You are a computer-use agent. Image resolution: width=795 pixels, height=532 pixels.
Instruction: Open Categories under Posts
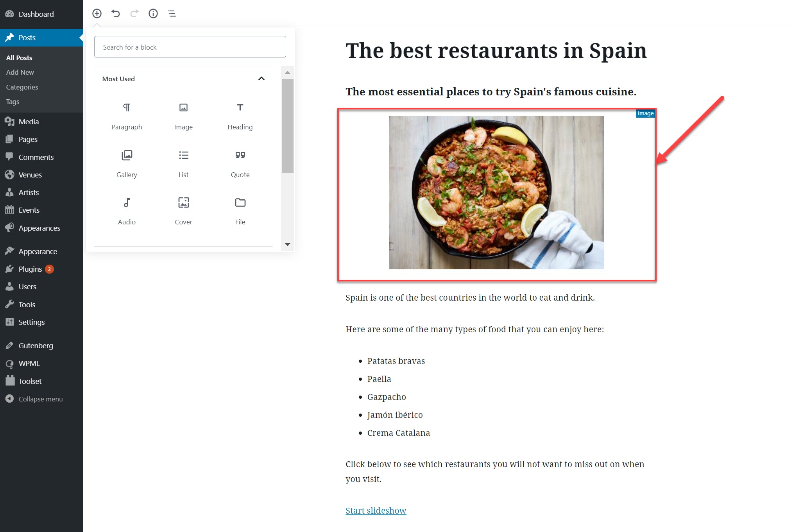(22, 87)
